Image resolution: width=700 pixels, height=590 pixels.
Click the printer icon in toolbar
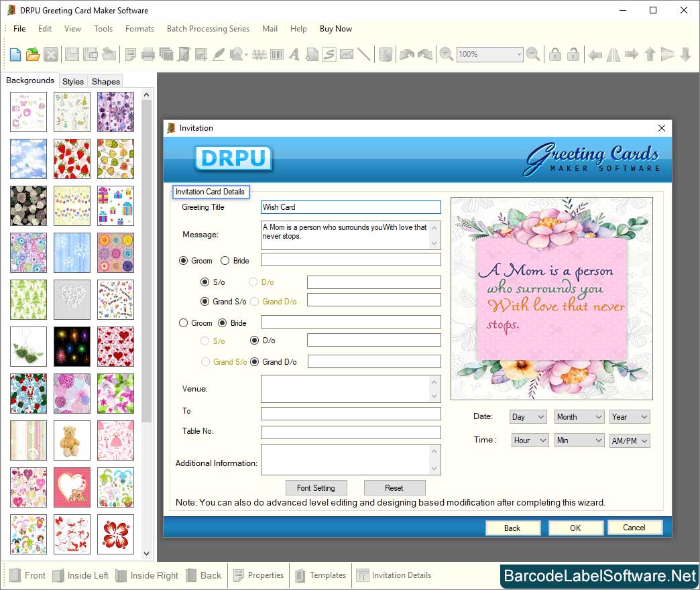tap(148, 54)
